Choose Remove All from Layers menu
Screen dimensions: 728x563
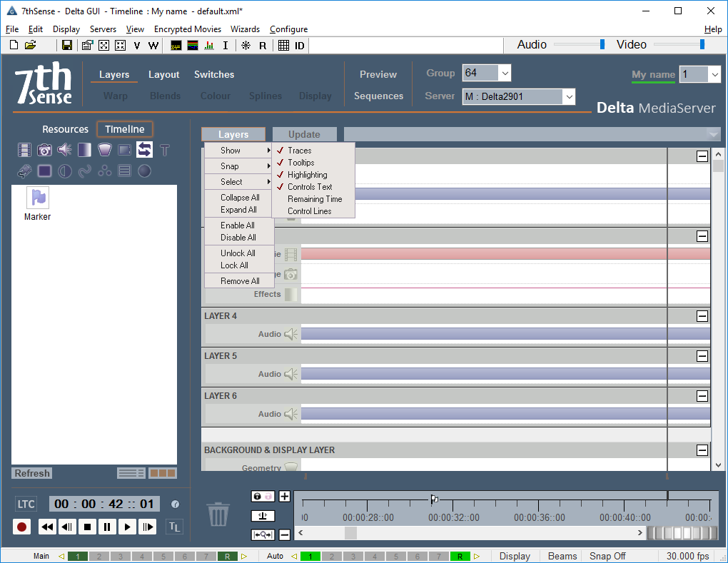tap(240, 281)
